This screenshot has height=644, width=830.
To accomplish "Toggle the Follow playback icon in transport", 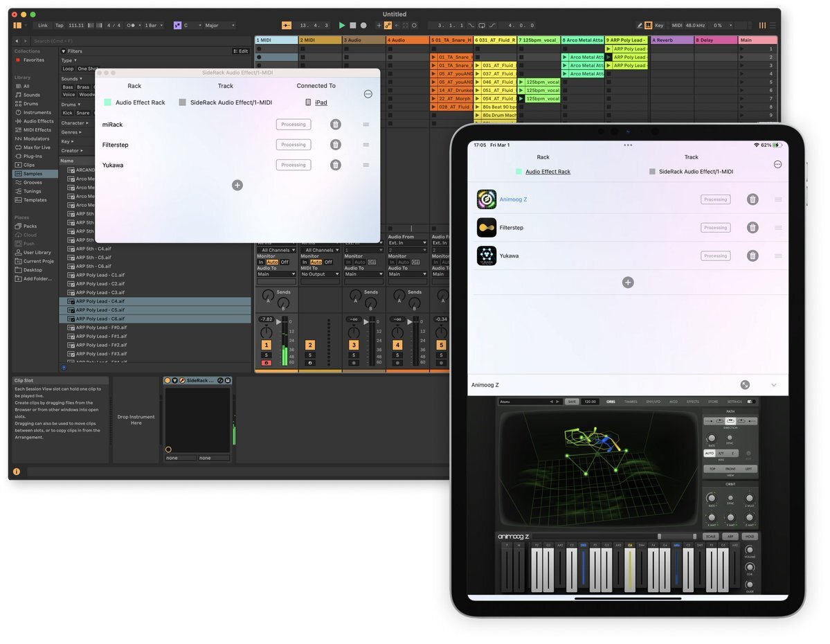I will pyautogui.click(x=287, y=26).
